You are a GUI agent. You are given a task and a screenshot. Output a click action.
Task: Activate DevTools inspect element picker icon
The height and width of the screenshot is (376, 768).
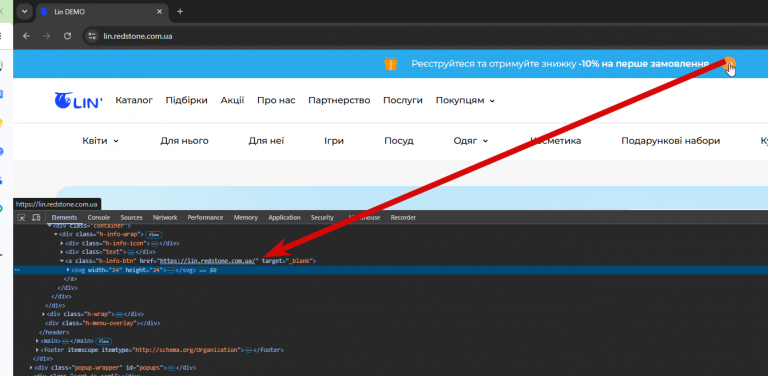click(x=21, y=217)
